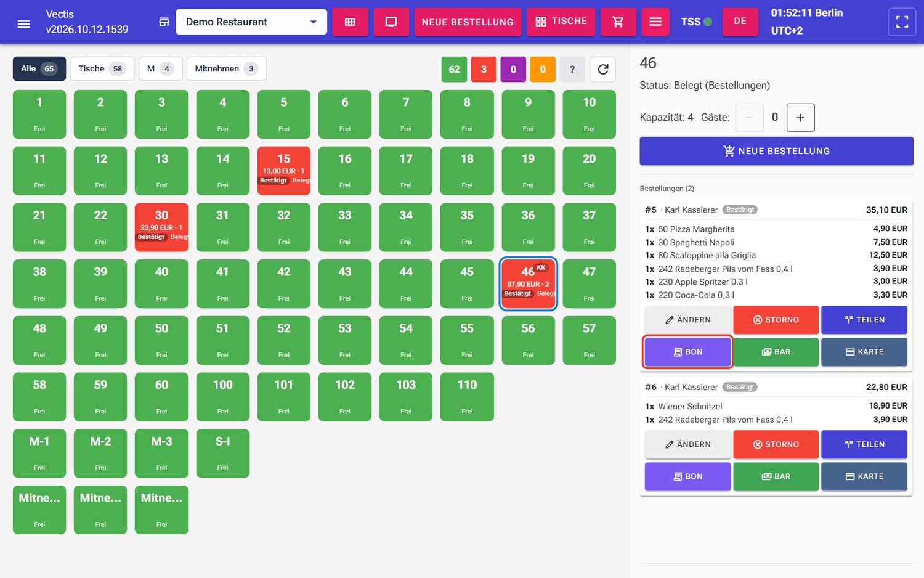This screenshot has height=578, width=924.
Task: Toggle fullscreen mode
Action: click(x=902, y=22)
